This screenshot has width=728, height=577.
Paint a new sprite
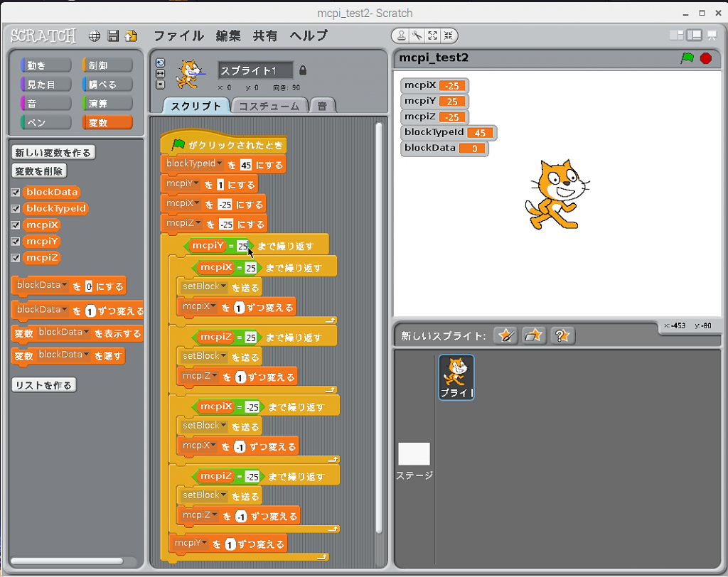tap(505, 335)
